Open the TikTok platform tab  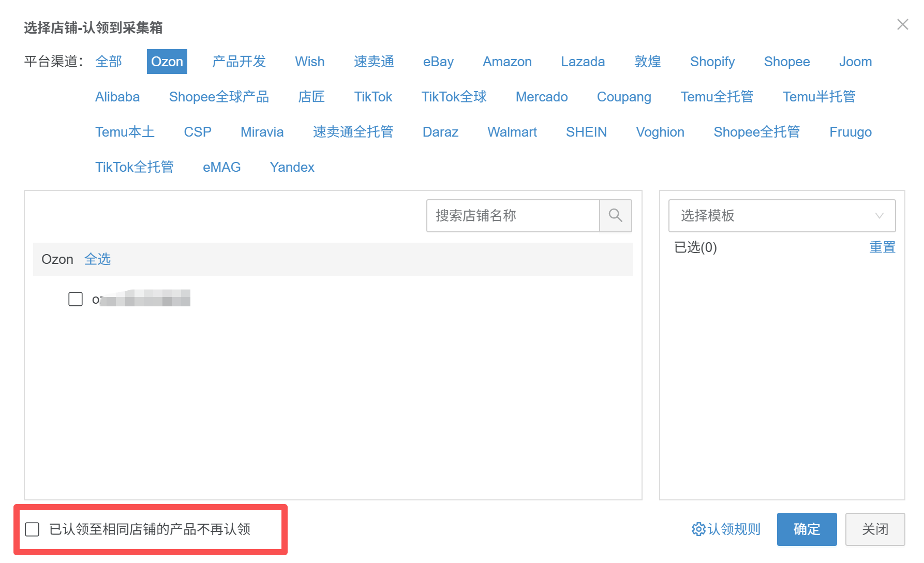(373, 97)
